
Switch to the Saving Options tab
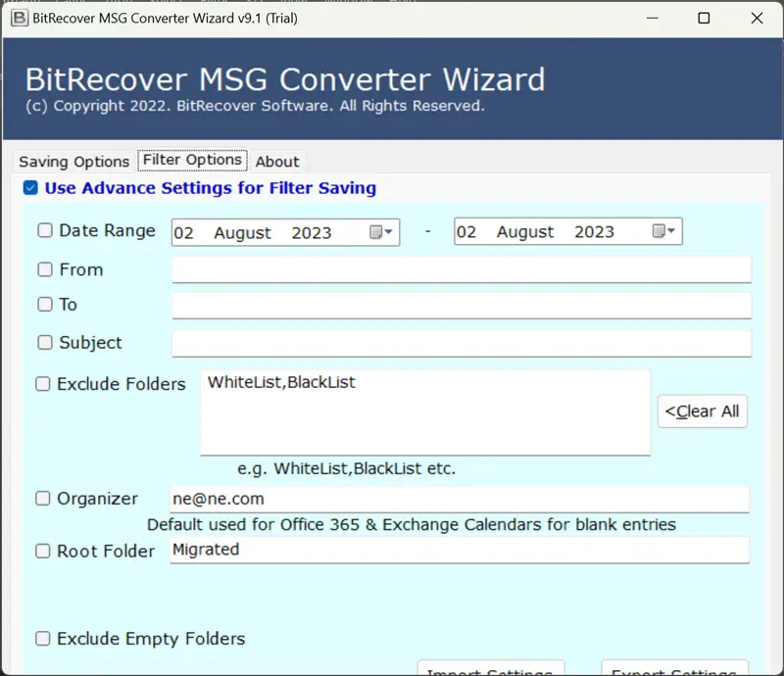pyautogui.click(x=74, y=162)
